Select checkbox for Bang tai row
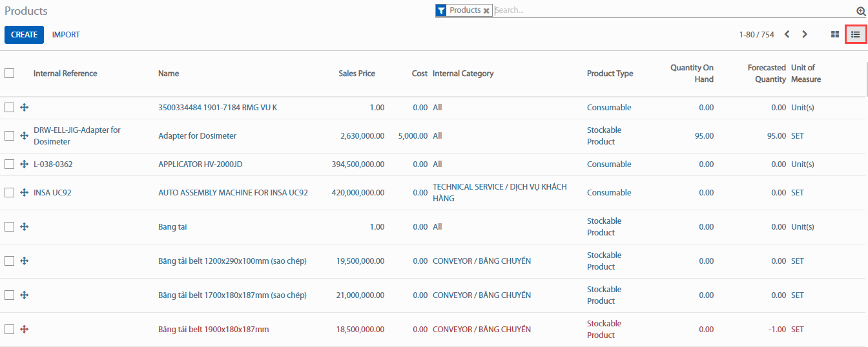The height and width of the screenshot is (347, 868). coord(10,227)
